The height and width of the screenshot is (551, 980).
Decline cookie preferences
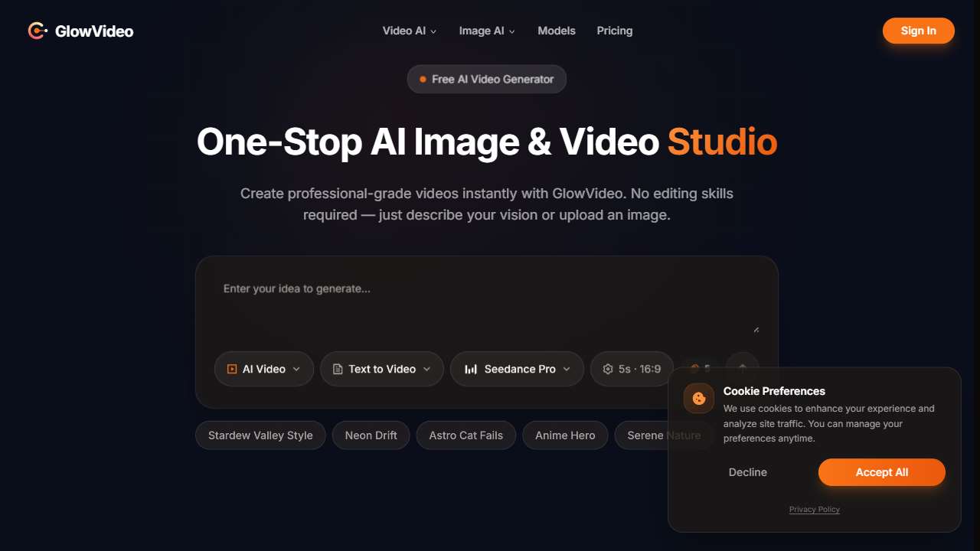747,472
